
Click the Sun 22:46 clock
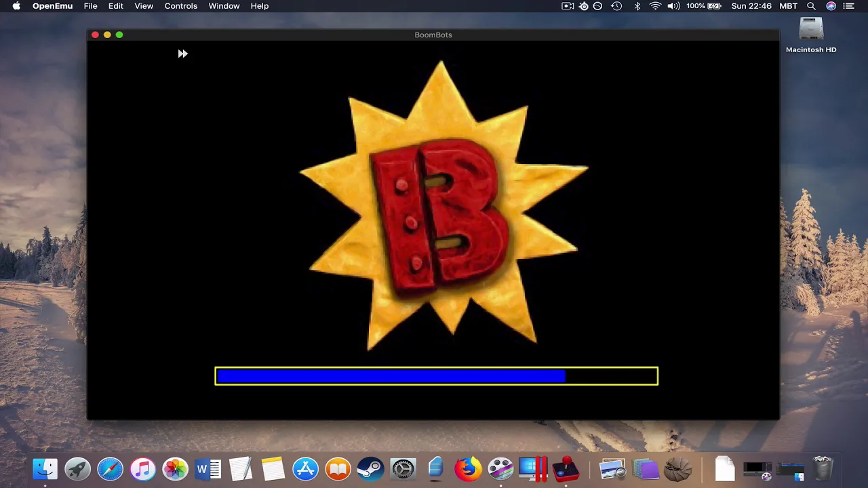point(751,6)
